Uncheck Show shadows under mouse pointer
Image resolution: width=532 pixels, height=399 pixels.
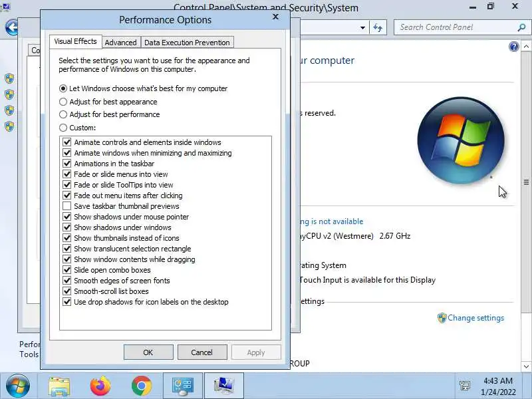(67, 217)
